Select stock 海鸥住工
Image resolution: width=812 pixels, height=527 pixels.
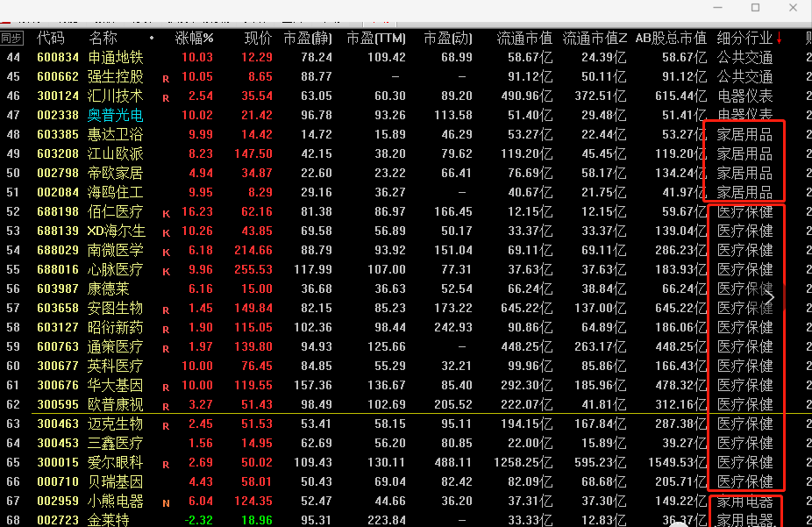pyautogui.click(x=115, y=193)
